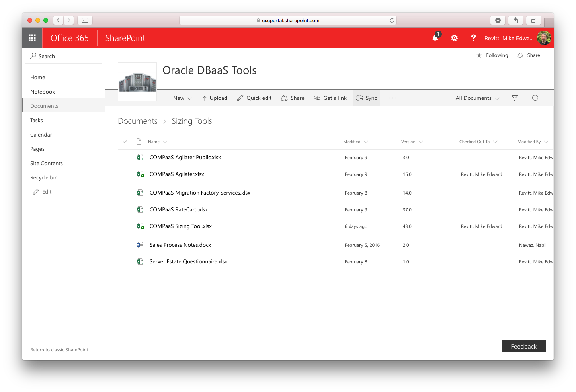
Task: Open Checked Out To column dropdown
Action: click(495, 142)
